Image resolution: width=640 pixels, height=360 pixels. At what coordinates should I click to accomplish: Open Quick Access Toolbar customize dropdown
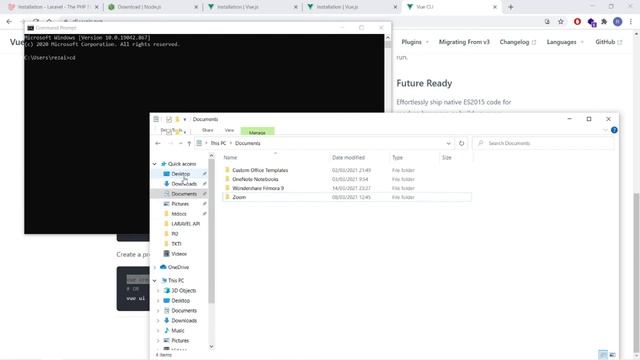point(184,120)
